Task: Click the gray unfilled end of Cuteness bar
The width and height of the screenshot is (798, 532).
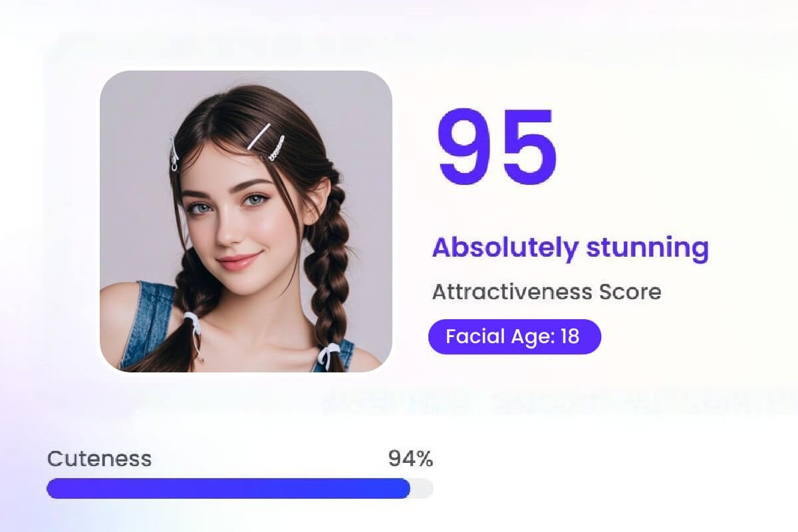Action: click(x=422, y=488)
